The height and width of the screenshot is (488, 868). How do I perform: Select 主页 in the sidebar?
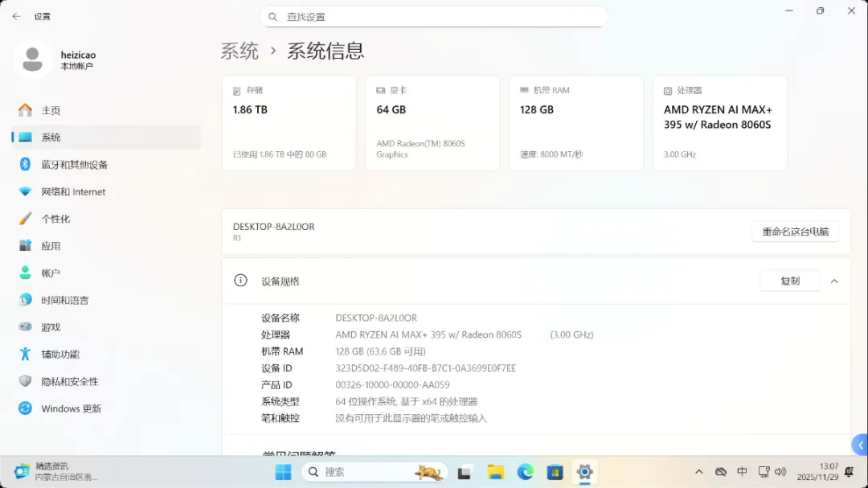pos(51,110)
